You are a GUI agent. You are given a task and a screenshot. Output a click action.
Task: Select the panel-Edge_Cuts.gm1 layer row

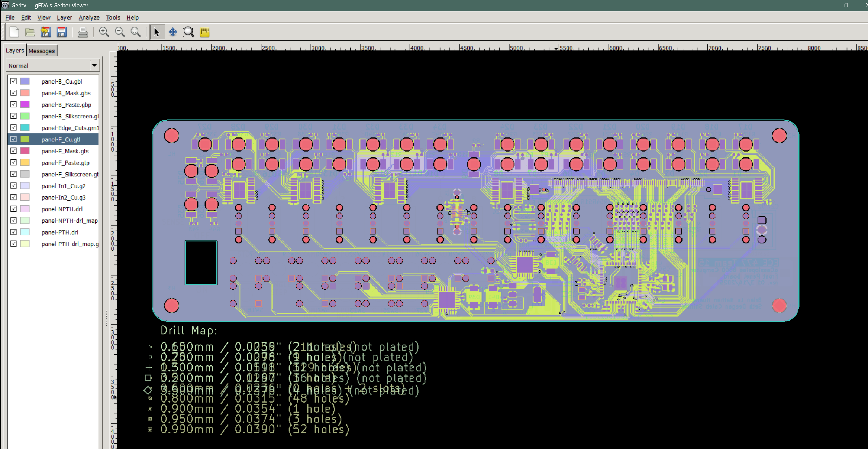70,128
